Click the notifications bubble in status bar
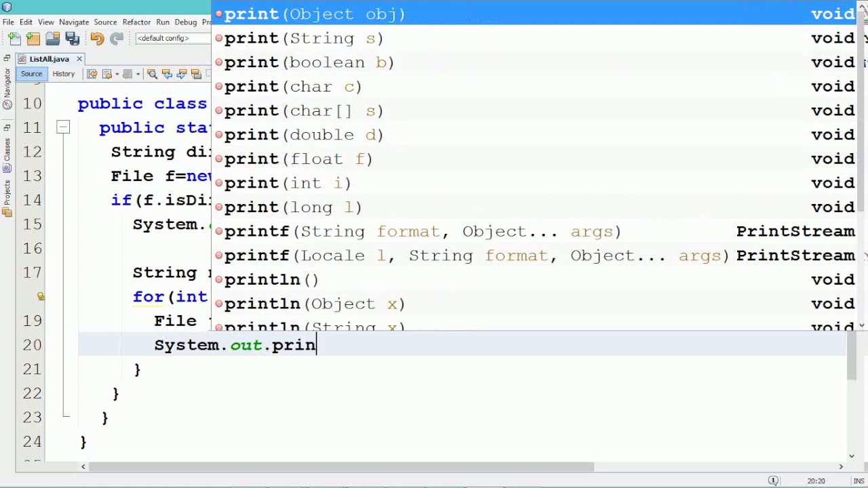Viewport: 868px width, 488px height. pos(773,481)
